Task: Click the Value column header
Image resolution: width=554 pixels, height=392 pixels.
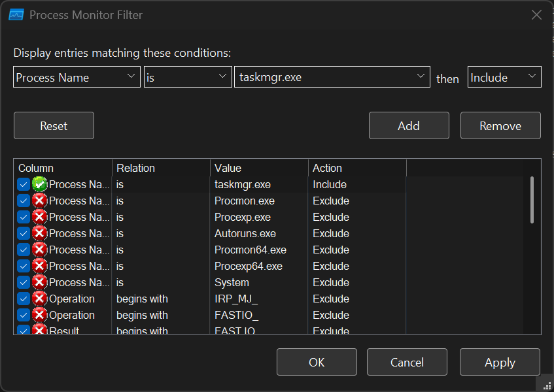Action: coord(259,168)
